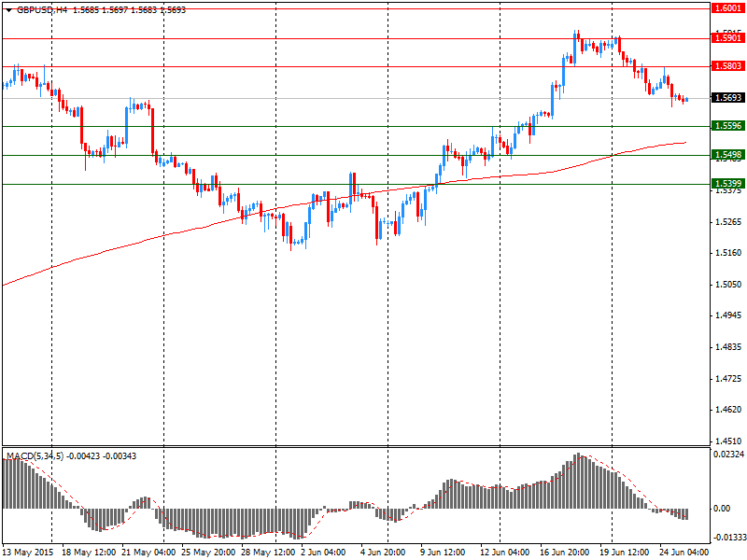Click the 4 Jun 20:00 time label
This screenshot has height=560, width=747.
383,553
